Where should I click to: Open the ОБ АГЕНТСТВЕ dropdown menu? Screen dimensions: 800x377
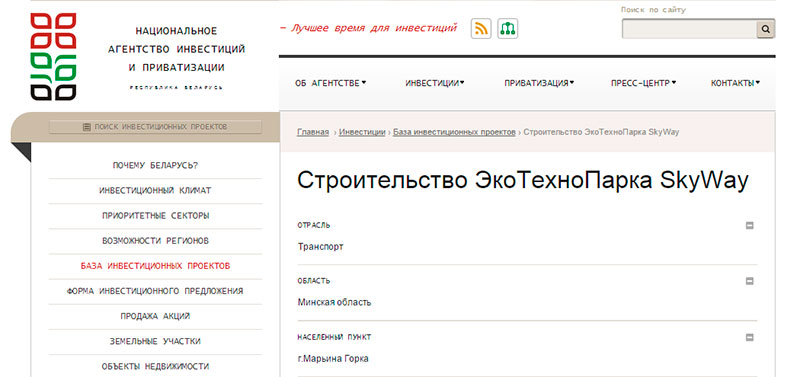pos(331,83)
